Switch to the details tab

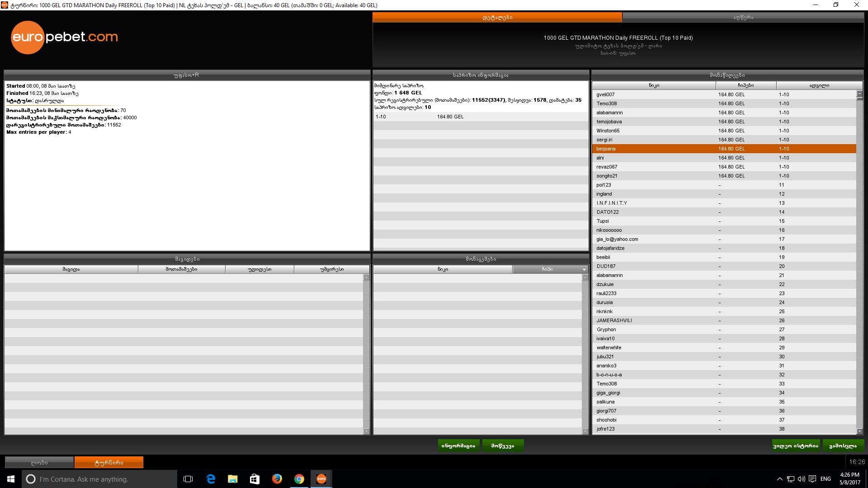tap(497, 18)
